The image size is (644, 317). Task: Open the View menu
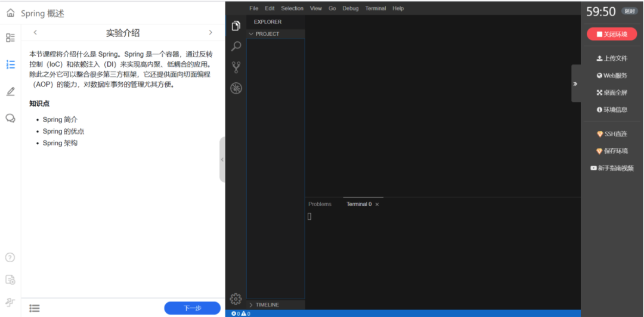316,8
